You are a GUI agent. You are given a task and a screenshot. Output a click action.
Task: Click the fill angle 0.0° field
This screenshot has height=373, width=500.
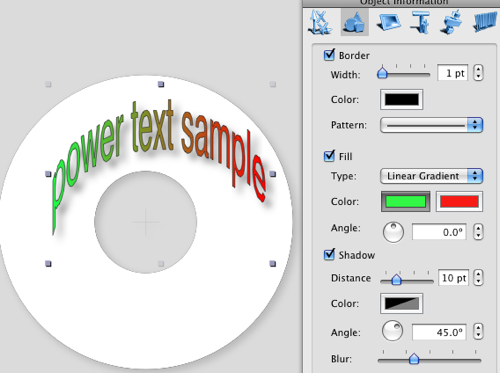(x=439, y=232)
